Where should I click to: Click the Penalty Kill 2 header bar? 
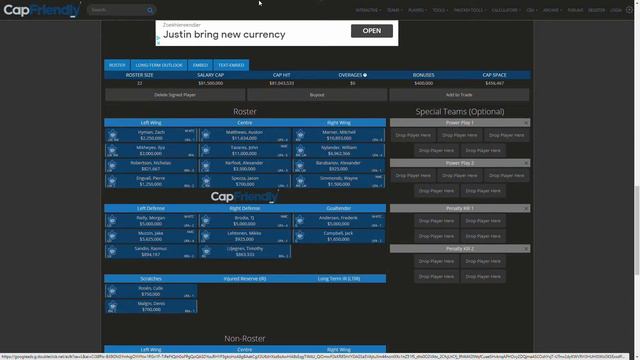(460, 249)
